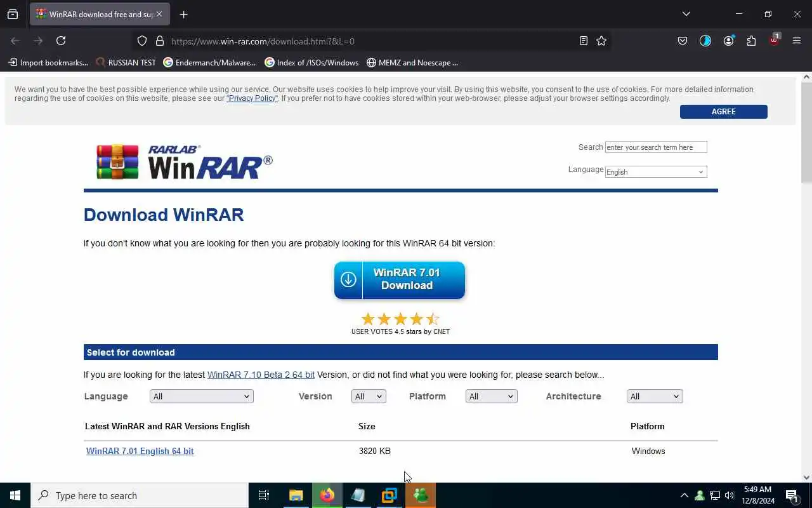This screenshot has height=508, width=812.
Task: Open the RUSSIAN TEST bookmark
Action: pos(126,62)
